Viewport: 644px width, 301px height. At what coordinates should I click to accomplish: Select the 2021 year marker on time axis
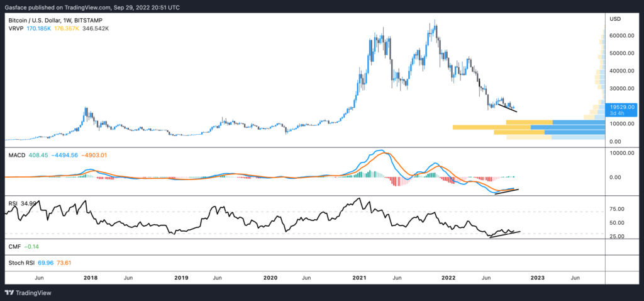(x=360, y=277)
